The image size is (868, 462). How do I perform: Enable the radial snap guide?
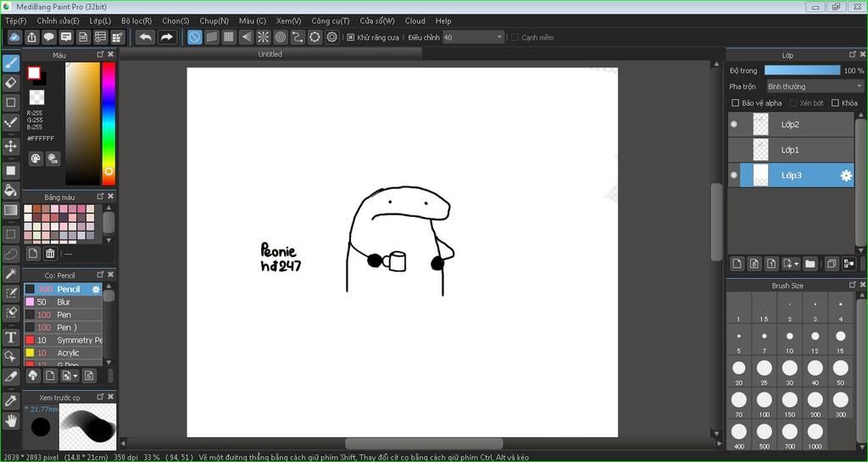pyautogui.click(x=264, y=37)
